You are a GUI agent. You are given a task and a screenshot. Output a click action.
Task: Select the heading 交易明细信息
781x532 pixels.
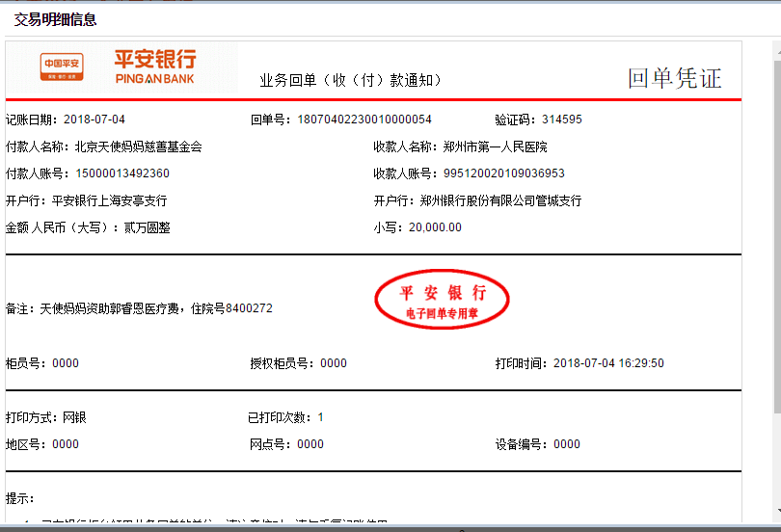click(x=55, y=20)
